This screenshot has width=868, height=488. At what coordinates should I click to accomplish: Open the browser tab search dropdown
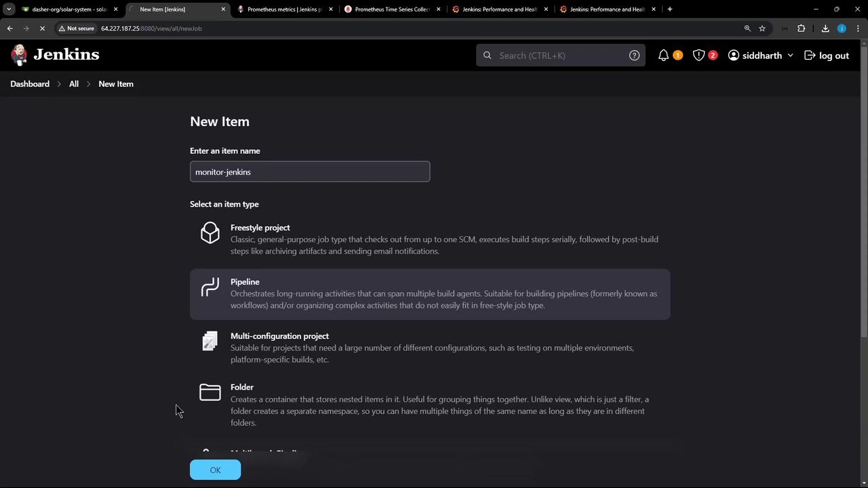point(9,9)
